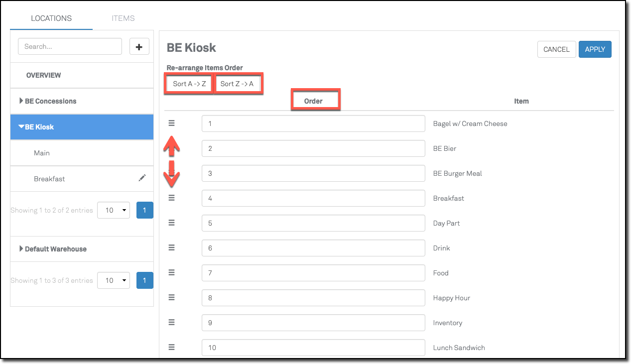
Task: Click the location Search field
Action: click(x=70, y=46)
